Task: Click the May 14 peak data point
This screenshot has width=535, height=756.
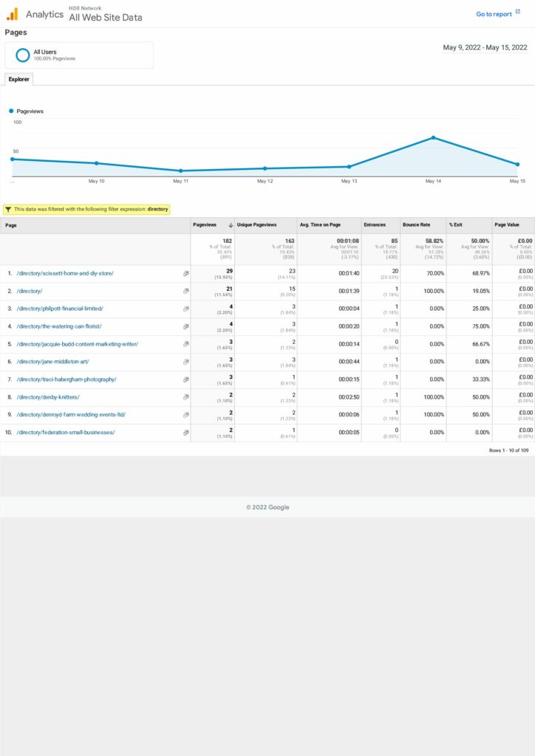Action: [434, 137]
